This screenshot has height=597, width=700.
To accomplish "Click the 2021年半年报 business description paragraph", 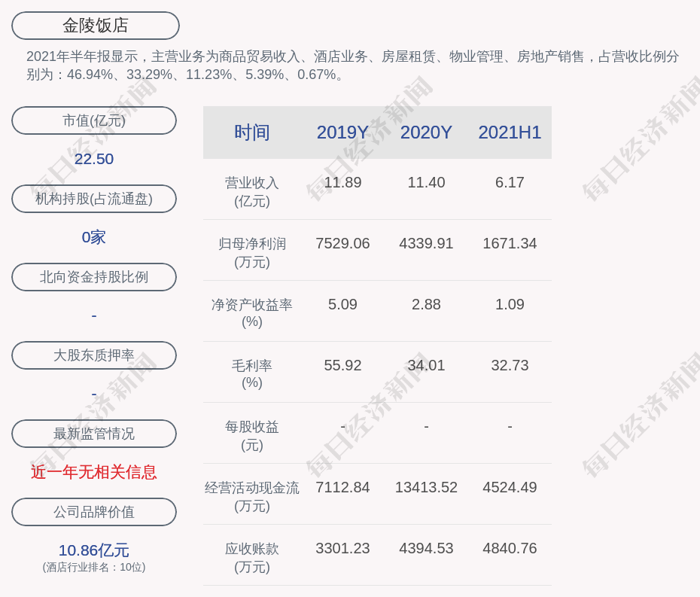I will [353, 65].
